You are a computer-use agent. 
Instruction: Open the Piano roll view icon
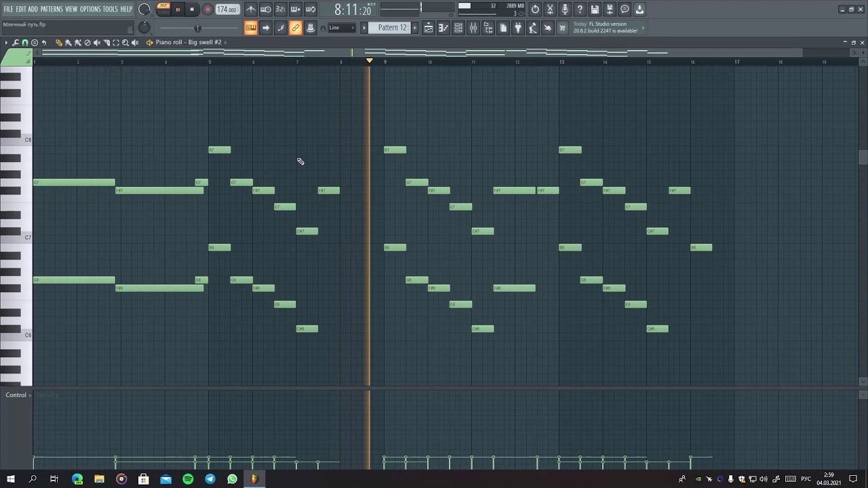(x=443, y=28)
